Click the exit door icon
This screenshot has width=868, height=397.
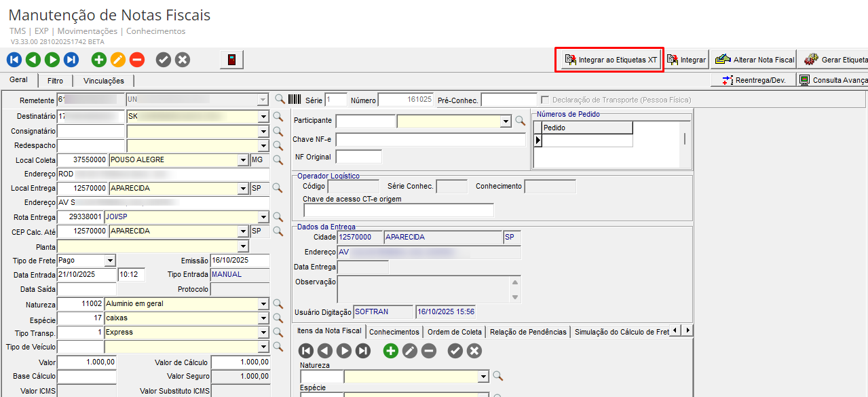pyautogui.click(x=232, y=60)
